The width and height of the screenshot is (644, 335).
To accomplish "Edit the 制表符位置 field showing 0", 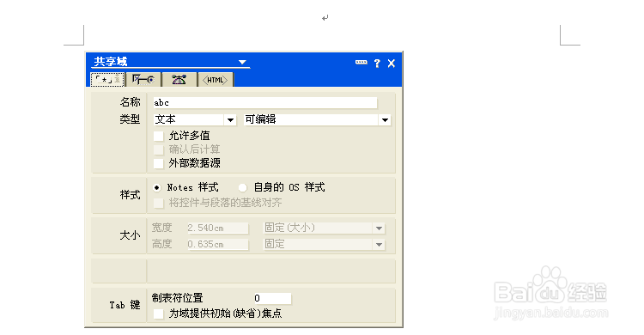I will pyautogui.click(x=272, y=298).
